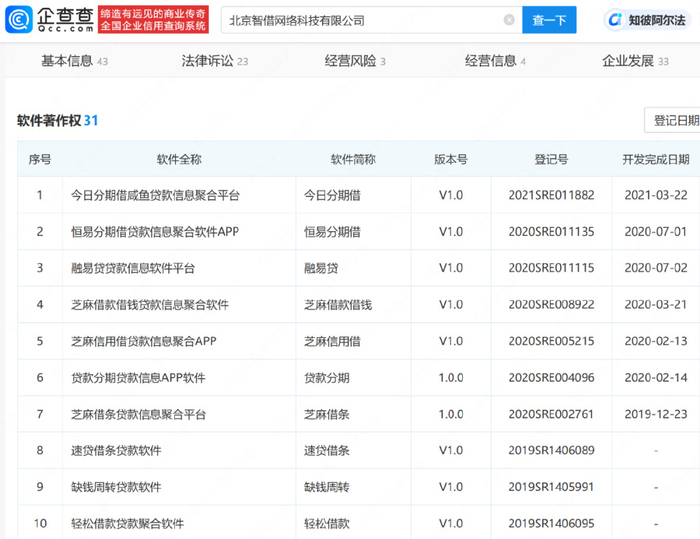Click the 软件全称 column header
The image size is (700, 539).
click(x=179, y=159)
